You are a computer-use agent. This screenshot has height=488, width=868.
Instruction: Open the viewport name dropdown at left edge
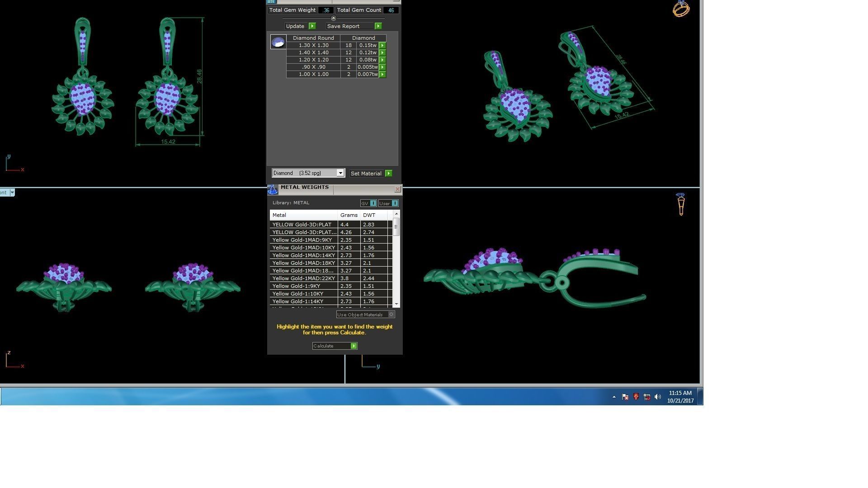coord(12,192)
